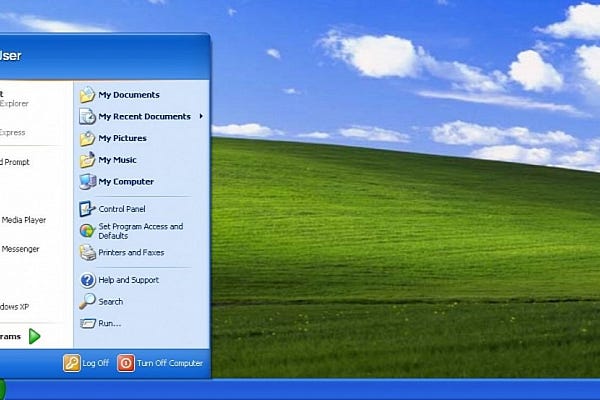Choose the Printers and Faxes label
The width and height of the screenshot is (600, 400).
[x=131, y=253]
